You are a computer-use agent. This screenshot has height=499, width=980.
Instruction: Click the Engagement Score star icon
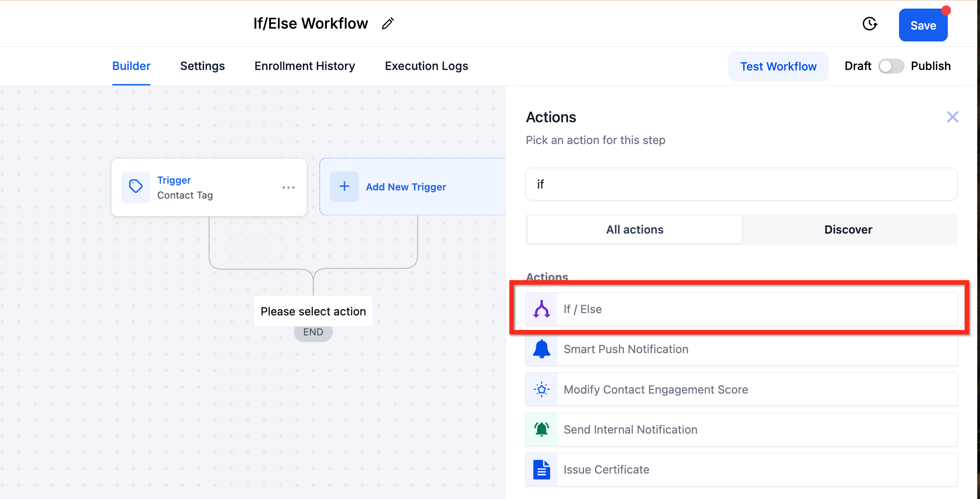point(541,389)
